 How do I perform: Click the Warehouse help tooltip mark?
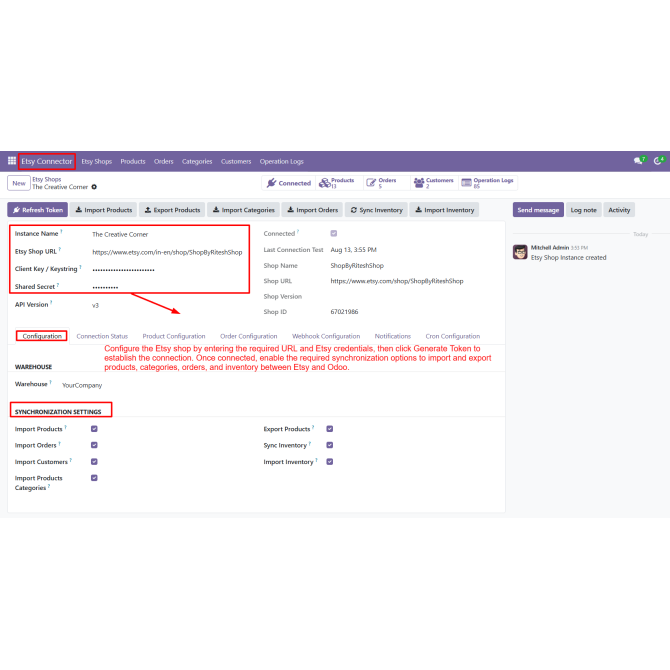pos(50,382)
